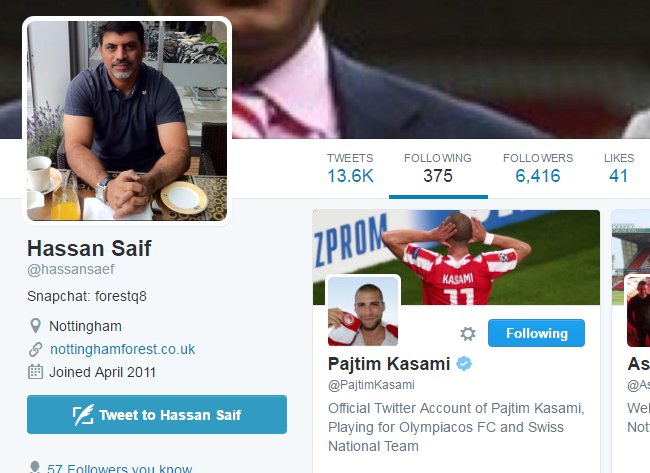Toggle the Following button for Pajtim Kasami

pos(536,333)
